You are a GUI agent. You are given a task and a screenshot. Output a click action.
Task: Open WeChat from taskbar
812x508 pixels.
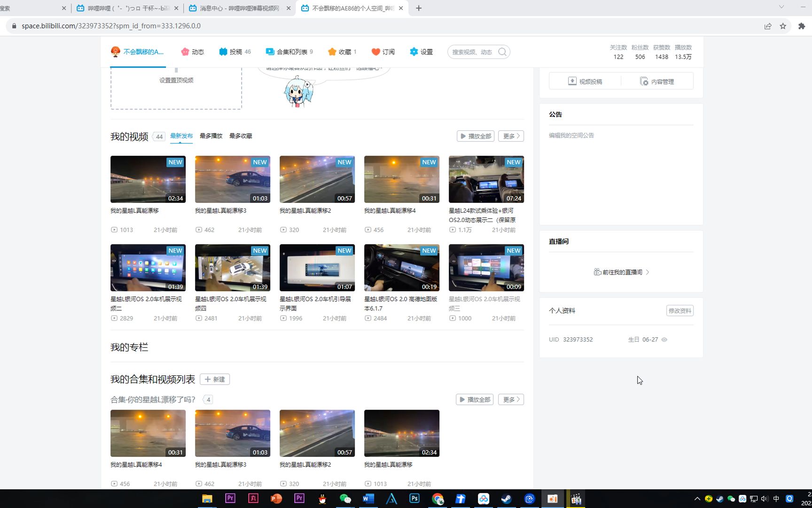(x=345, y=499)
